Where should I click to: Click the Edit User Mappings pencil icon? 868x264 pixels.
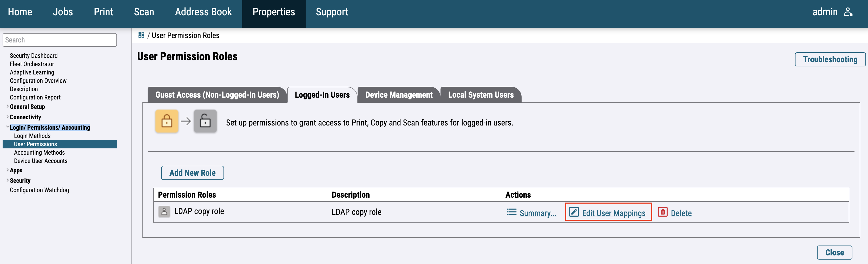574,212
